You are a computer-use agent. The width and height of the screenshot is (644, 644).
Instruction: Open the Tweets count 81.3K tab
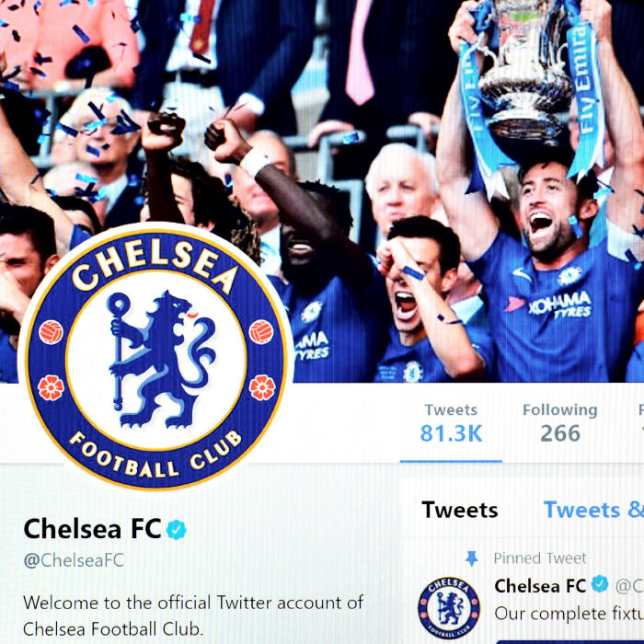451,424
